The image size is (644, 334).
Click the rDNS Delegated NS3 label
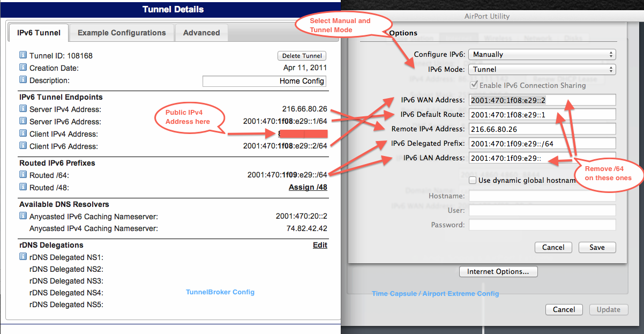coord(66,281)
